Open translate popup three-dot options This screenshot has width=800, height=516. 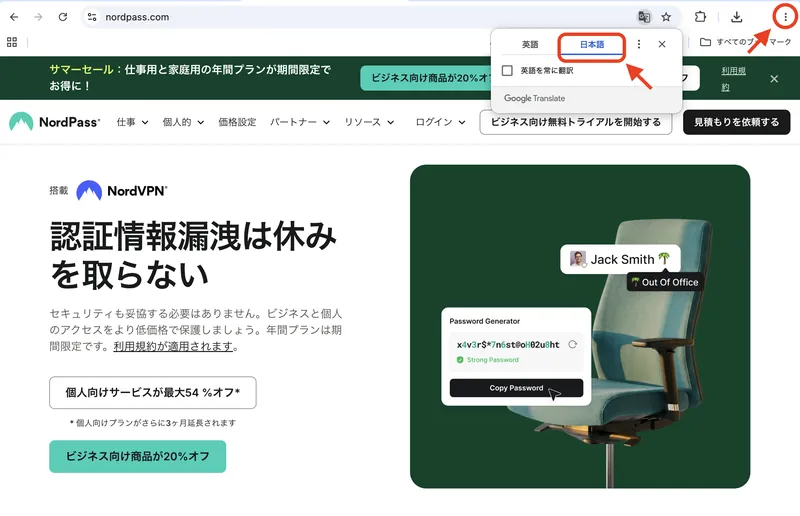click(x=639, y=44)
